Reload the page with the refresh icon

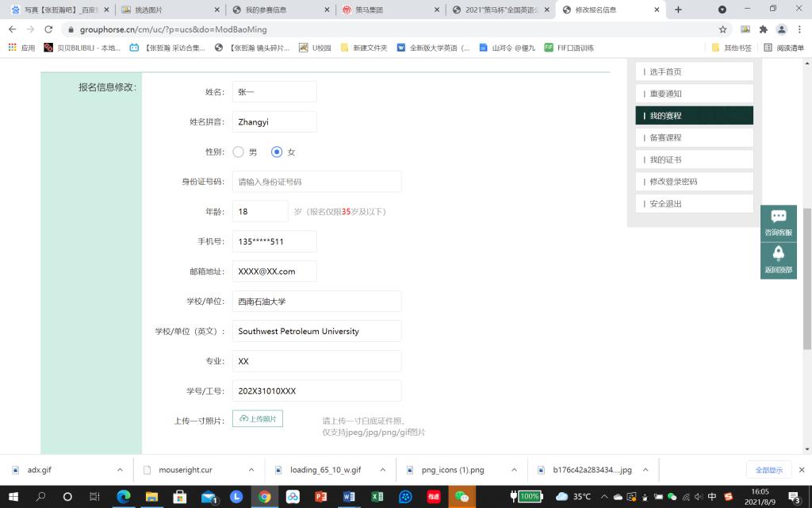click(47, 29)
